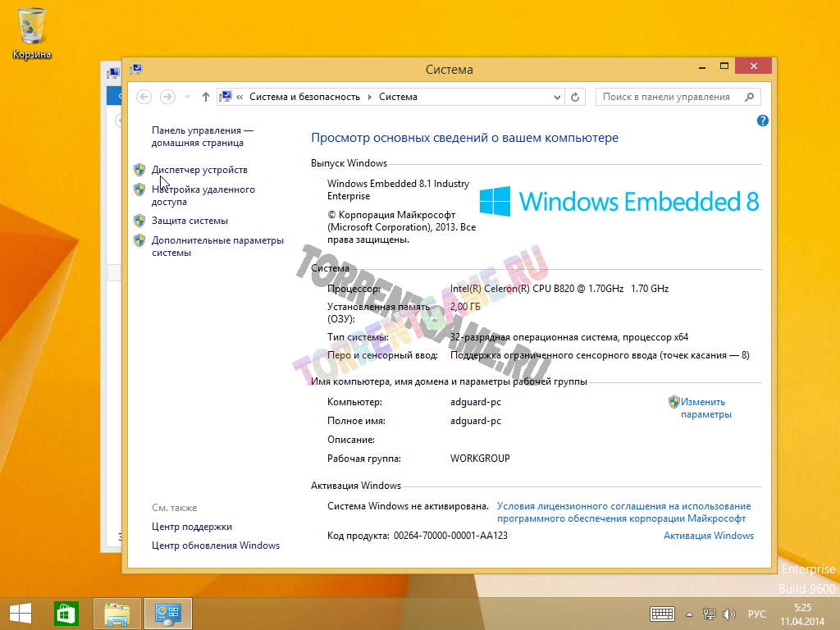The image size is (840, 630).
Task: Open the Windows Store taskbar icon
Action: point(66,613)
